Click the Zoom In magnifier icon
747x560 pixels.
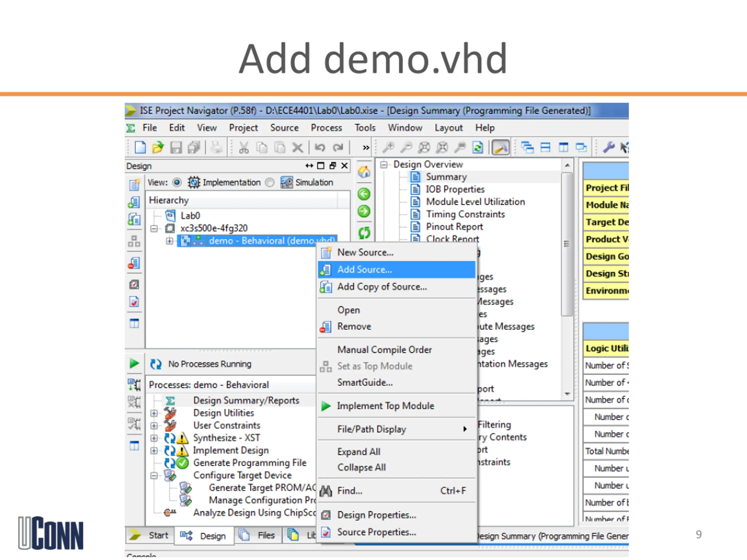pyautogui.click(x=388, y=148)
